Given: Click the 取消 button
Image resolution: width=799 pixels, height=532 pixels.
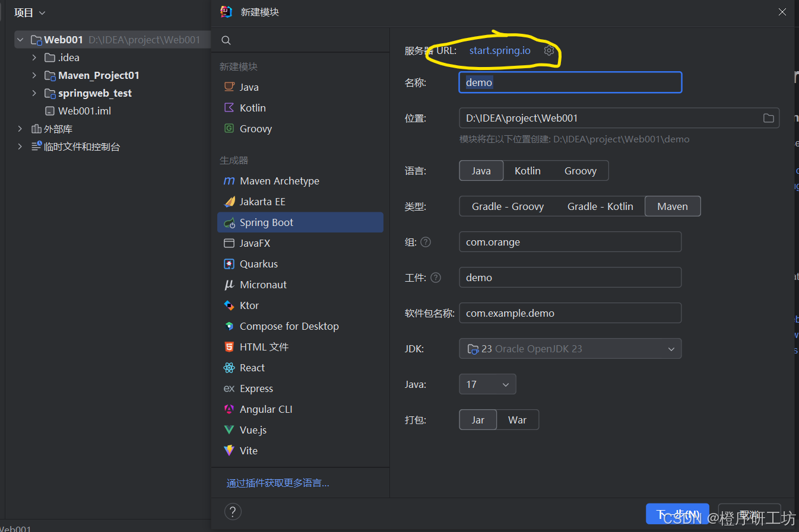Looking at the screenshot, I should [749, 514].
